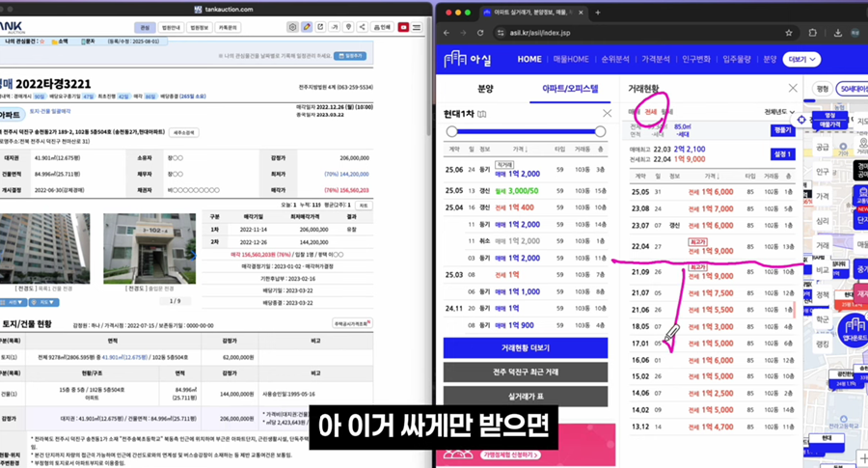This screenshot has height=468, width=868.
Task: Select the 매매 filter in 거래현황
Action: (x=634, y=112)
